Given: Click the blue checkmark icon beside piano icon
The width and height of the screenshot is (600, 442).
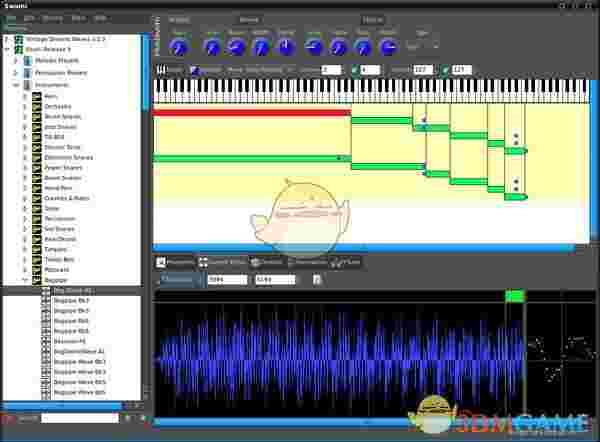Looking at the screenshot, I should 195,70.
